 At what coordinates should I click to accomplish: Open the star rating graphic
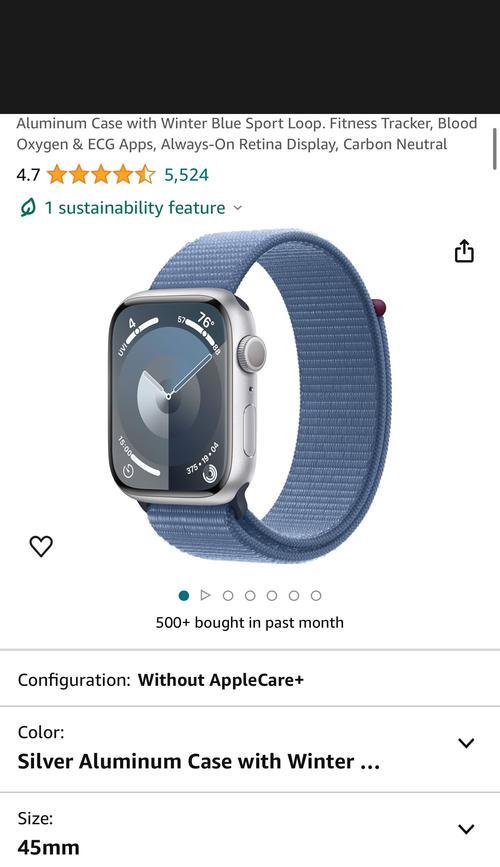[101, 175]
